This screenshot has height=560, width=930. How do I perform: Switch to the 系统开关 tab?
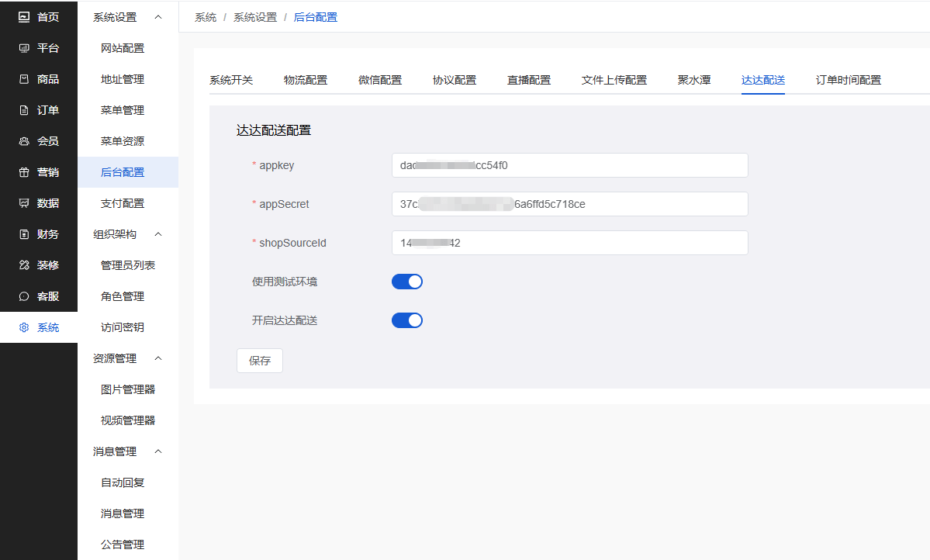(231, 80)
